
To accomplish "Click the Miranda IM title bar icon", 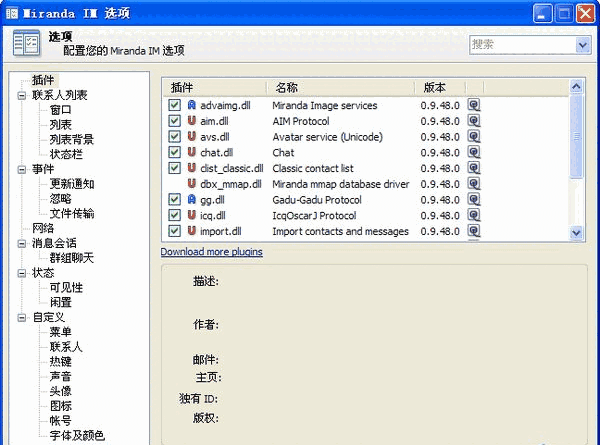I will coord(12,14).
